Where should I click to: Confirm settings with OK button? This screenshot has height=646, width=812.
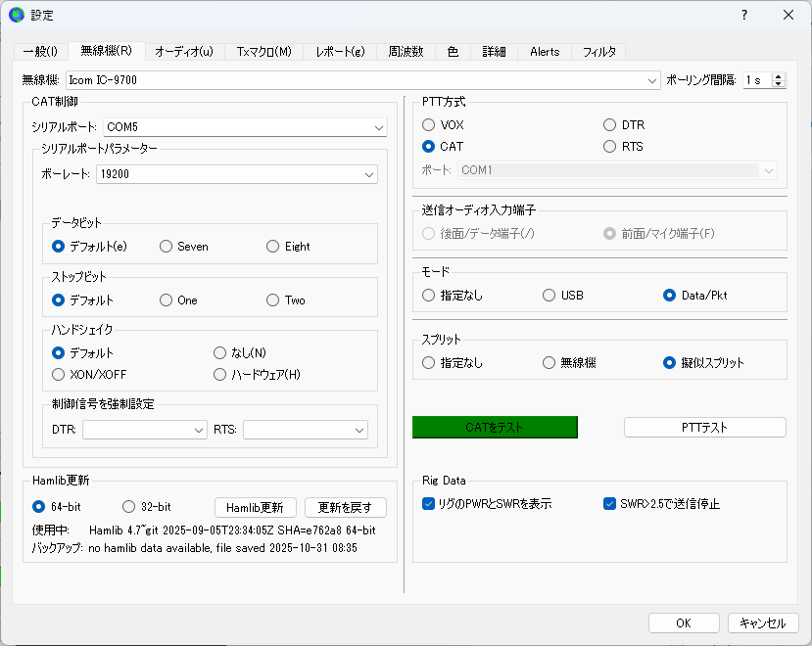tap(684, 623)
